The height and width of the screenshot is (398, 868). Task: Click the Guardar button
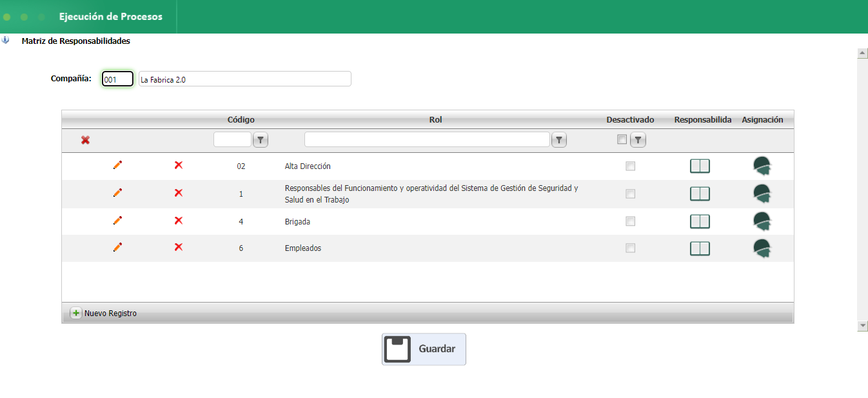point(424,349)
